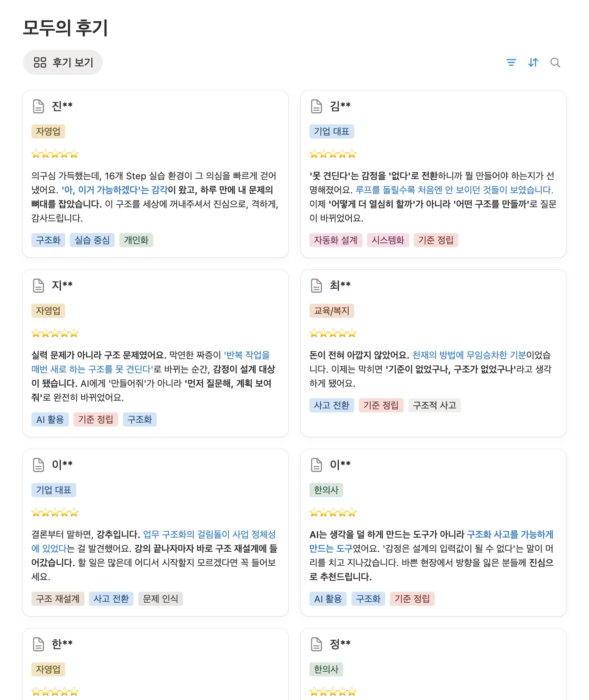Screen dimensions: 589x700
Task: Click the 문제 인식 tag
Action: pyautogui.click(x=160, y=599)
